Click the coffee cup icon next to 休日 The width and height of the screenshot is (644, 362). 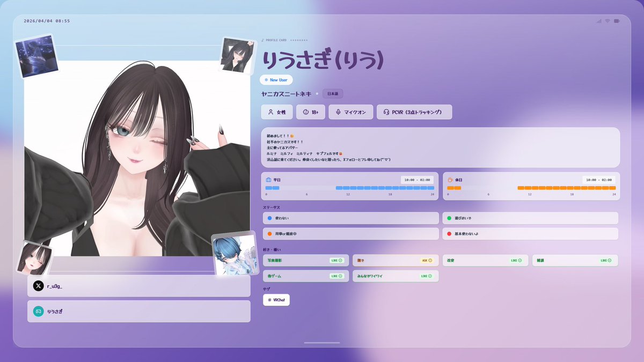click(450, 180)
